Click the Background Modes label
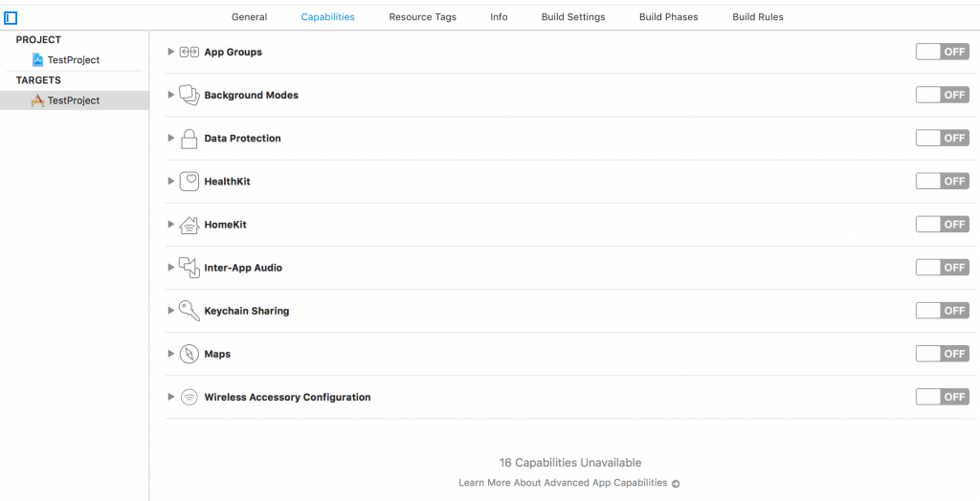The height and width of the screenshot is (501, 980). (252, 95)
